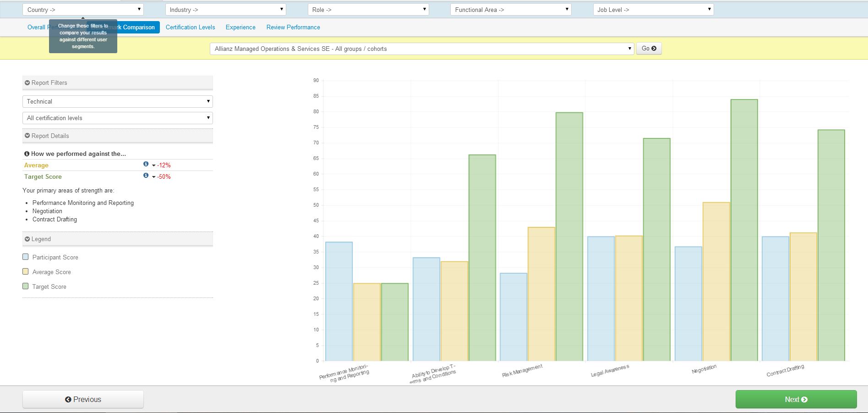
Task: Click the -50% target difference value
Action: [164, 176]
